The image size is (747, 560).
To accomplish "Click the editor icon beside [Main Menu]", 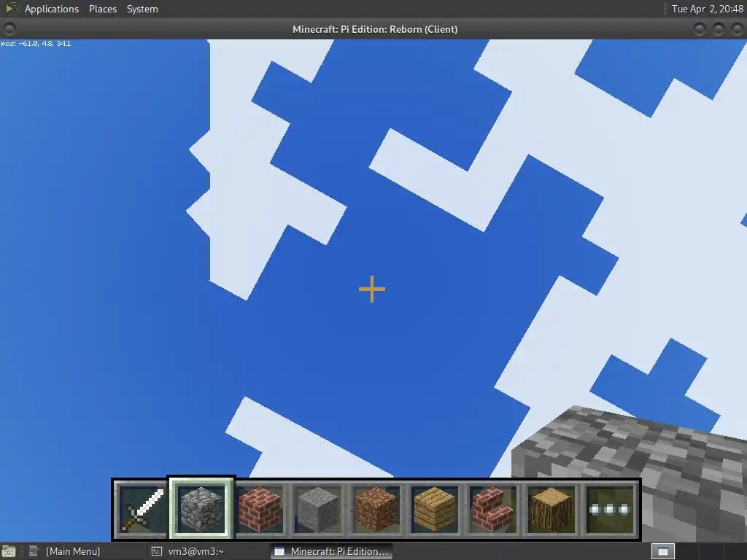I will click(34, 551).
